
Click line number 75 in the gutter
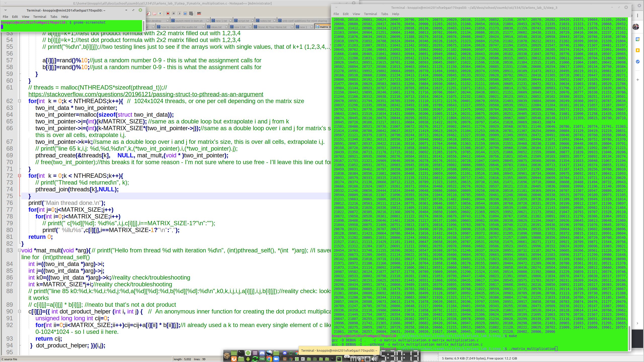10,196
